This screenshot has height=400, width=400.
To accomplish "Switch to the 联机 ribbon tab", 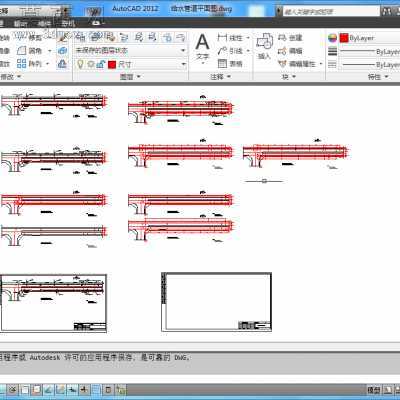I will pyautogui.click(x=68, y=24).
